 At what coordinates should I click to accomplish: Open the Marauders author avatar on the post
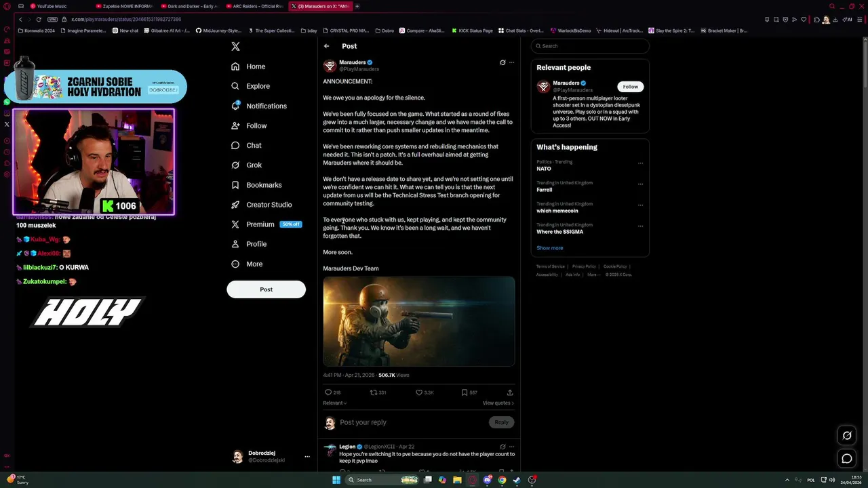(x=330, y=66)
